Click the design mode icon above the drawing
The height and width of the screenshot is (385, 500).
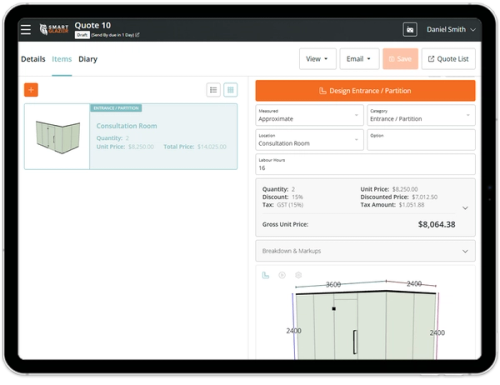tap(265, 275)
